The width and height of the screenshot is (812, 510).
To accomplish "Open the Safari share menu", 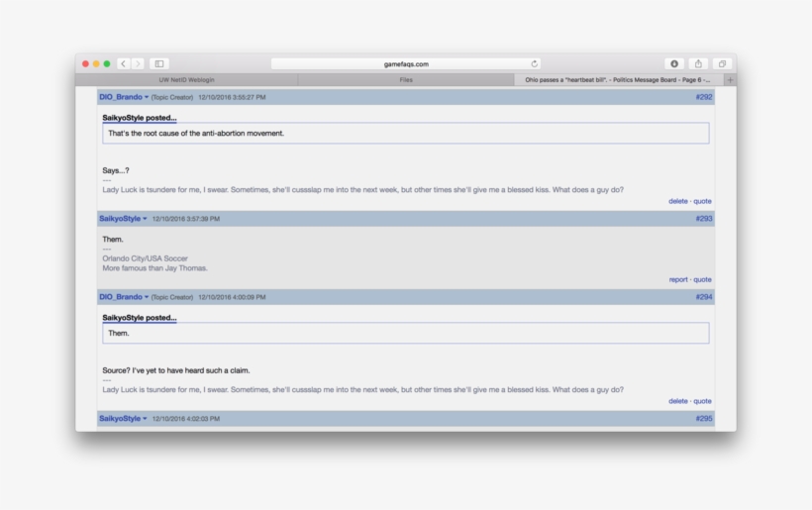I will coord(698,63).
